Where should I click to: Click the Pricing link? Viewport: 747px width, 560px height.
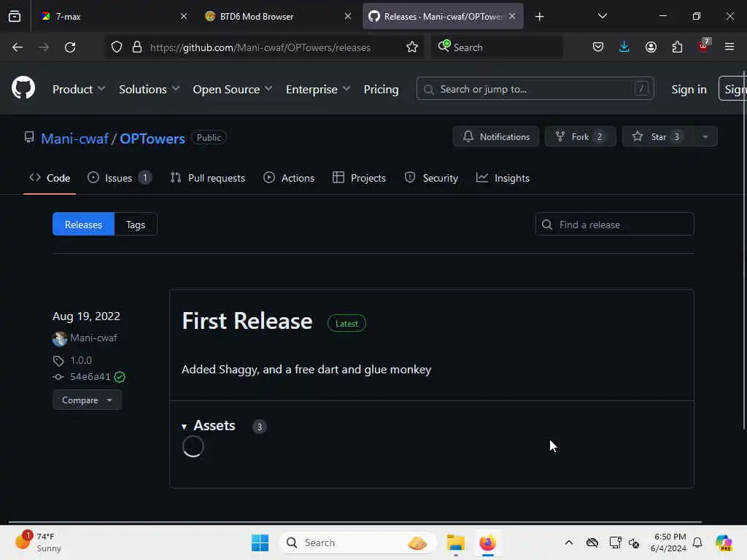381,89
